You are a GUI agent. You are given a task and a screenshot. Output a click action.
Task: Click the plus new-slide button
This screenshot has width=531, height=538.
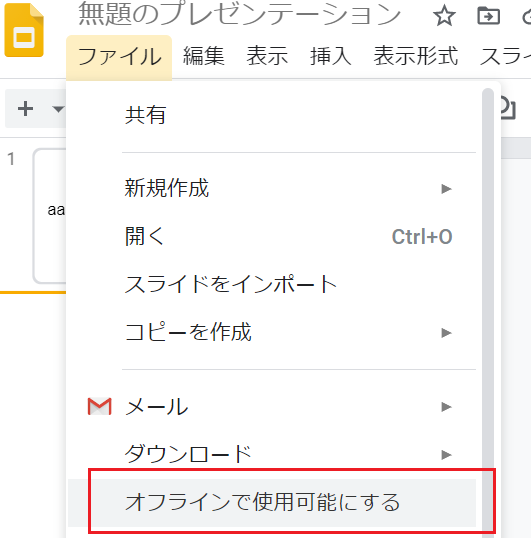click(25, 109)
